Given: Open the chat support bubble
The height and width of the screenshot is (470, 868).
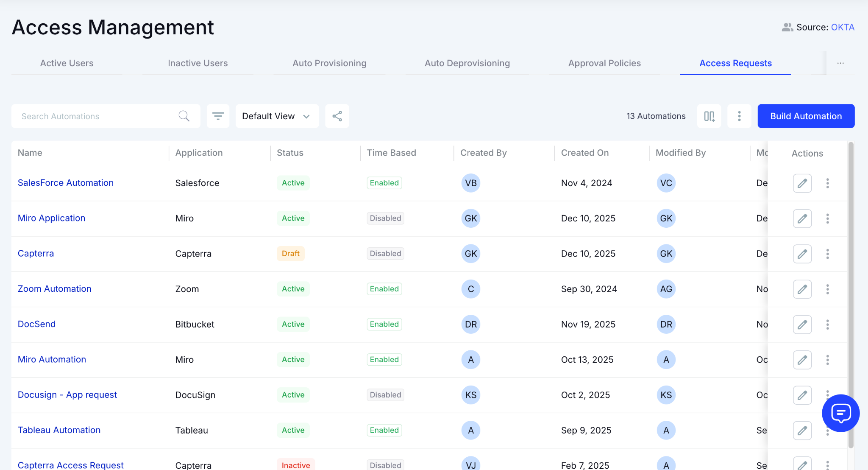Looking at the screenshot, I should (x=840, y=413).
